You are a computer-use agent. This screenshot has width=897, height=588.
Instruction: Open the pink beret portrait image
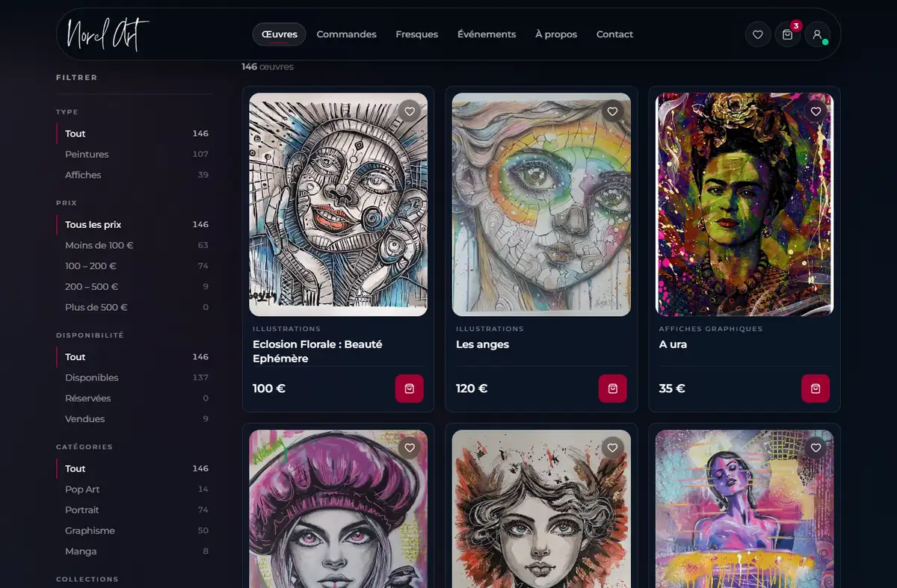[x=339, y=509]
